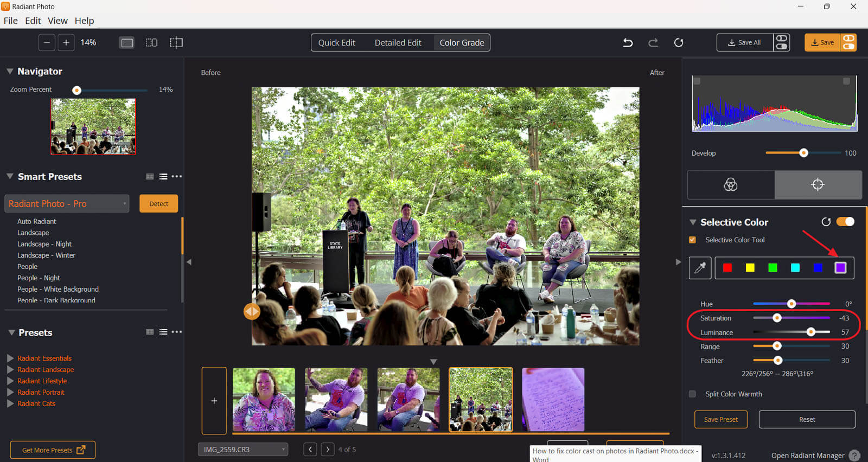This screenshot has width=868, height=462.
Task: Select the eyedropper color picker tool
Action: click(700, 268)
